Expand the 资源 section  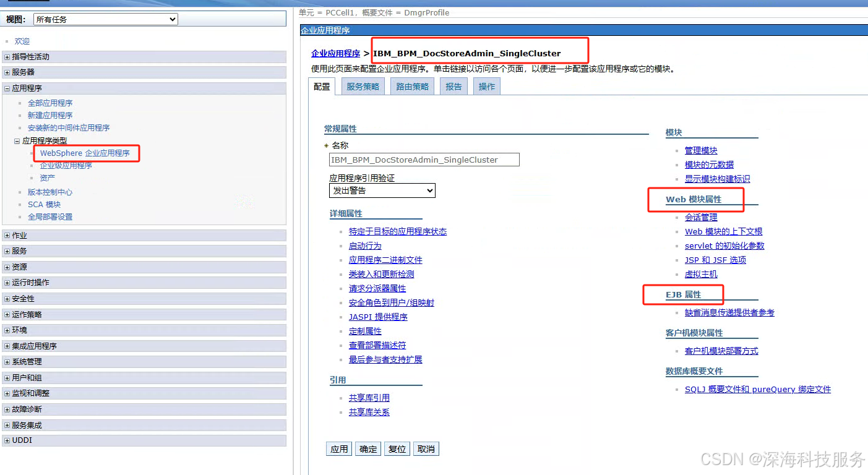[x=7, y=267]
